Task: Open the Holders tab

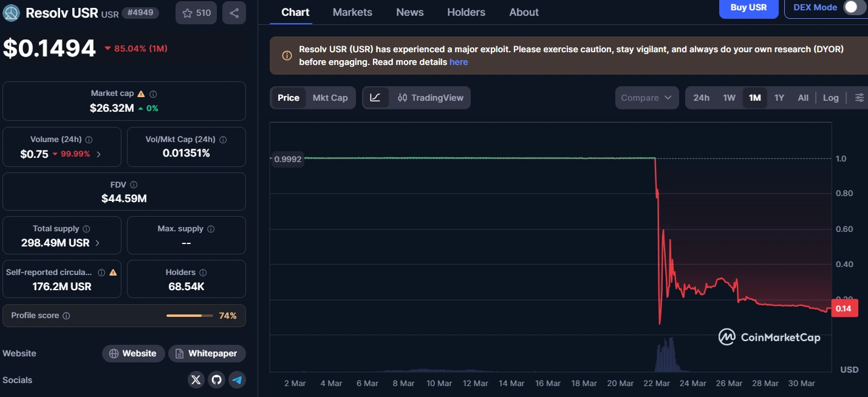Action: [x=465, y=12]
